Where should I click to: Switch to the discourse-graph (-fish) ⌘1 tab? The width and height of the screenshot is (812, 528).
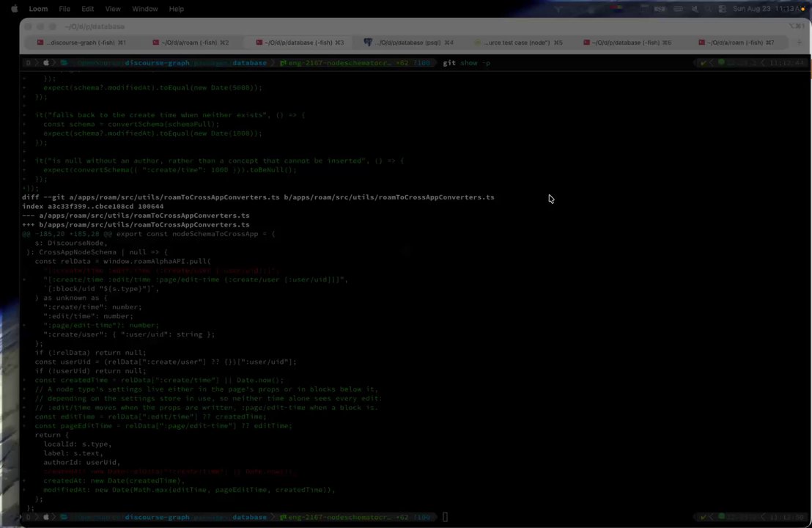(x=81, y=43)
